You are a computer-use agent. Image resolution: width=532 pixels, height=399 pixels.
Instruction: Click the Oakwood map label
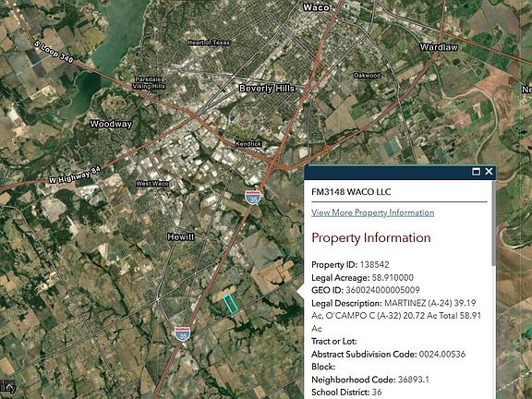(367, 76)
